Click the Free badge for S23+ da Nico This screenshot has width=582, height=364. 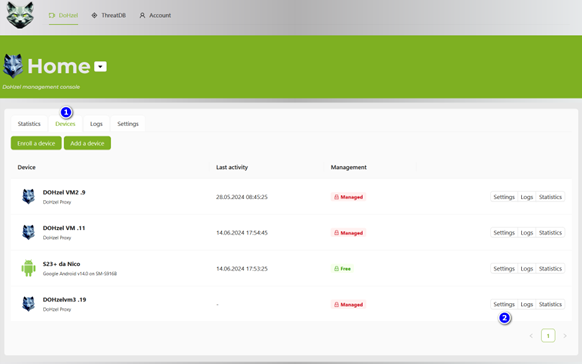(x=342, y=269)
